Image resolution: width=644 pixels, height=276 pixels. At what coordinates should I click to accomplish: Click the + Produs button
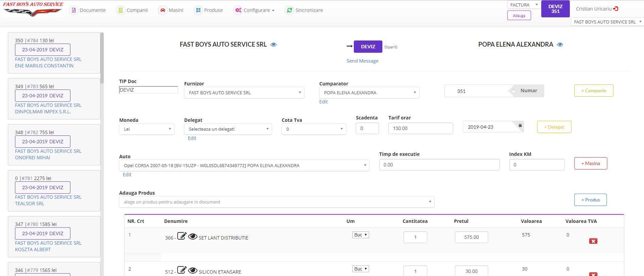click(x=591, y=200)
